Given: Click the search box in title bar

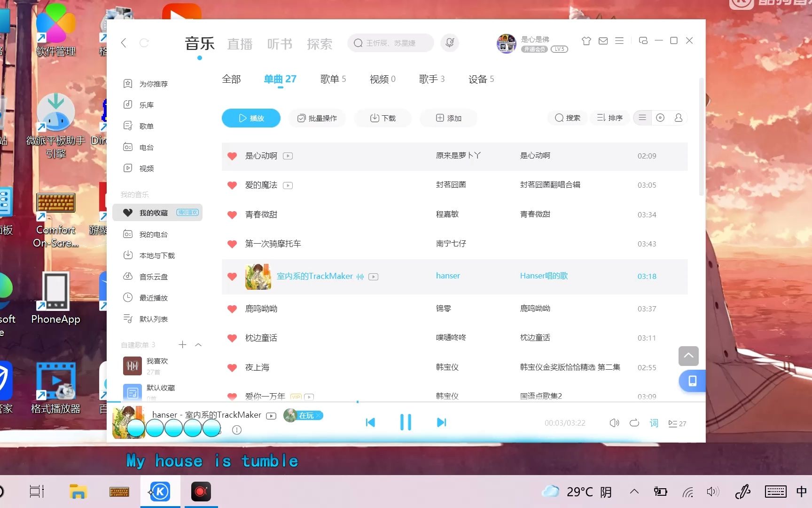Looking at the screenshot, I should click(x=390, y=43).
